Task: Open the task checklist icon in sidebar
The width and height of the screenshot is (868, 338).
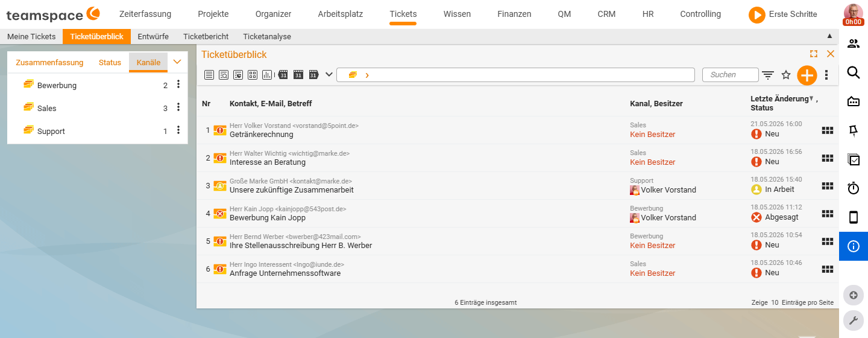Action: 854,159
